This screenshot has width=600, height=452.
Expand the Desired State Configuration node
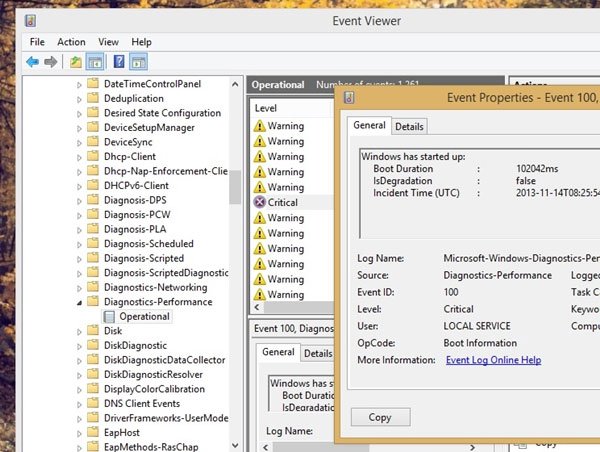79,114
